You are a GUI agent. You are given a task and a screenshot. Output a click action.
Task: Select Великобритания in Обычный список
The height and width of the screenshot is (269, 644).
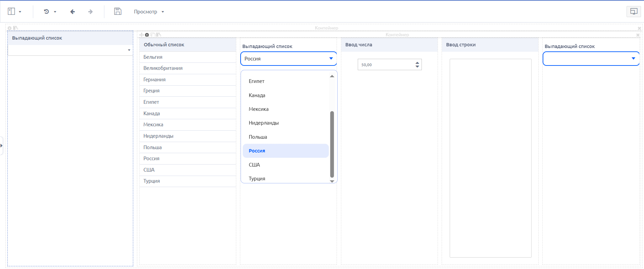click(188, 68)
